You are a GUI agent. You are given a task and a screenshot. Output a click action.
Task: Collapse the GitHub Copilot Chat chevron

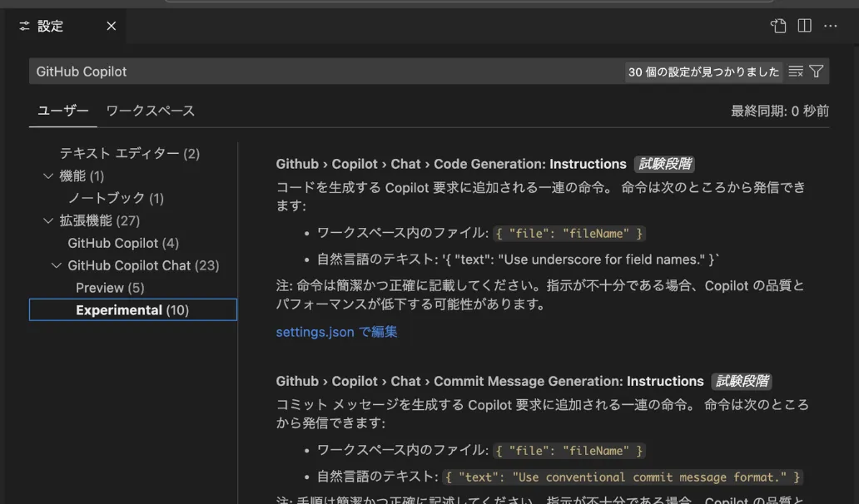57,265
